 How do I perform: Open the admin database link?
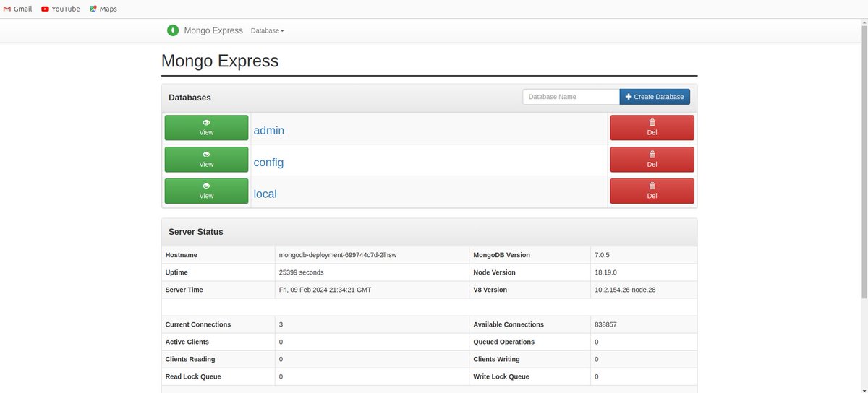269,131
